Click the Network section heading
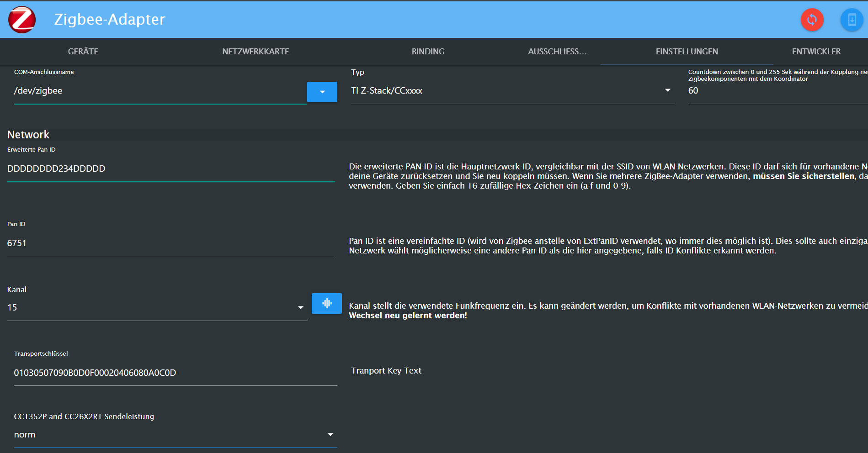The height and width of the screenshot is (453, 868). pyautogui.click(x=28, y=135)
